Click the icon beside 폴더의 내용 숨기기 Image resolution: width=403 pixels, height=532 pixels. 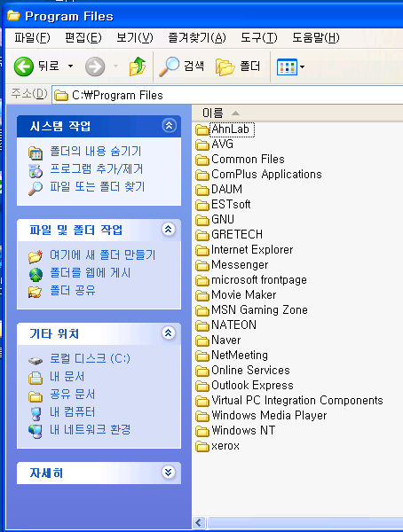[x=36, y=153]
